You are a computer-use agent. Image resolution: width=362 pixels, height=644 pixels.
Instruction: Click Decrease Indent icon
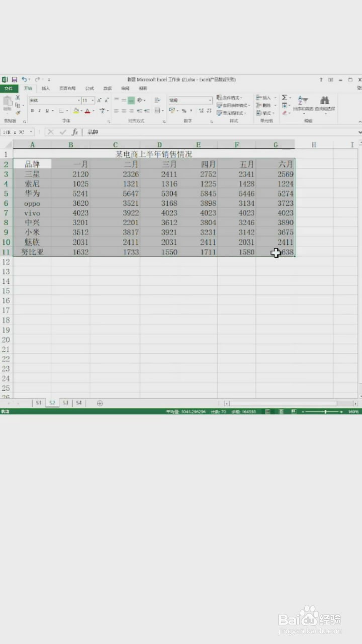pos(139,110)
